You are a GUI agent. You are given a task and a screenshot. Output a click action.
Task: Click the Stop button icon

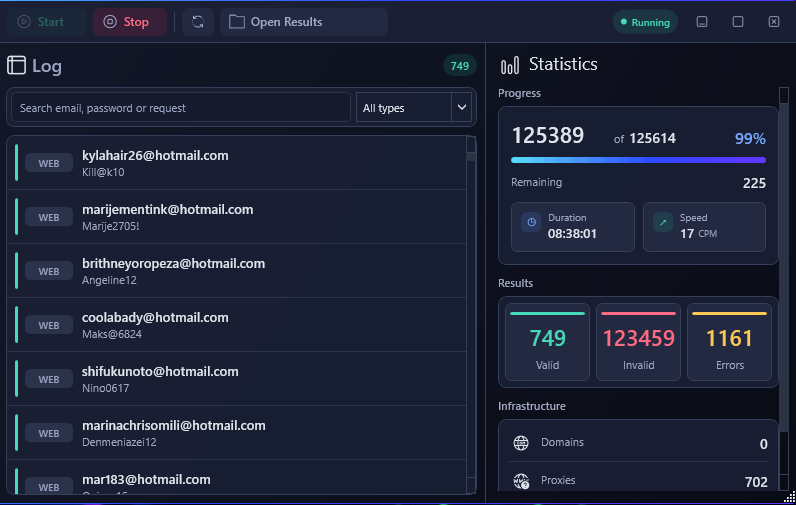pos(110,22)
